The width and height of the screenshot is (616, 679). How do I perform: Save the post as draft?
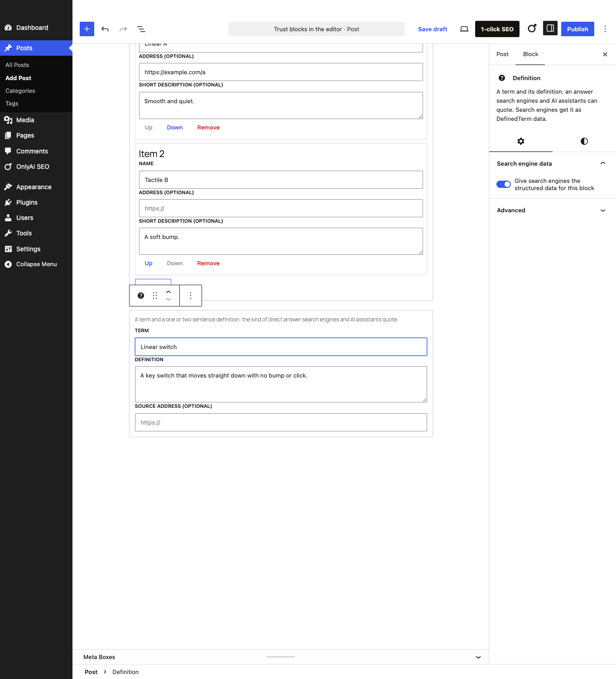pyautogui.click(x=433, y=29)
